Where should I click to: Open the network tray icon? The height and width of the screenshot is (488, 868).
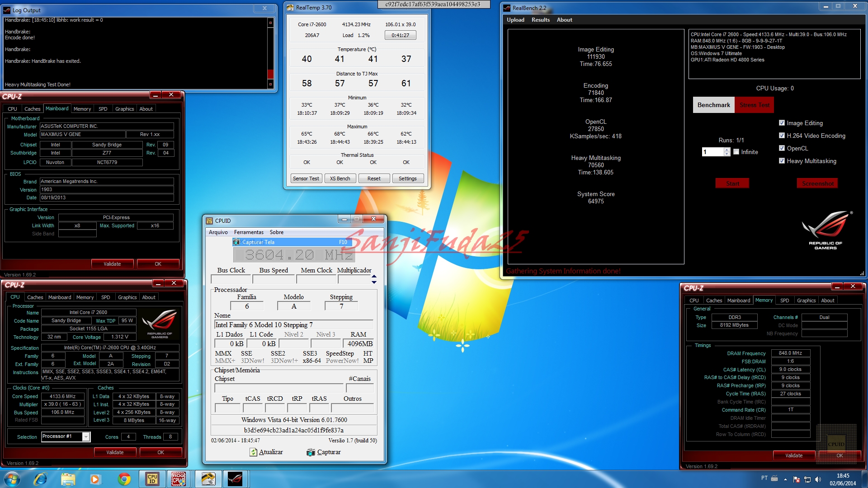(807, 479)
